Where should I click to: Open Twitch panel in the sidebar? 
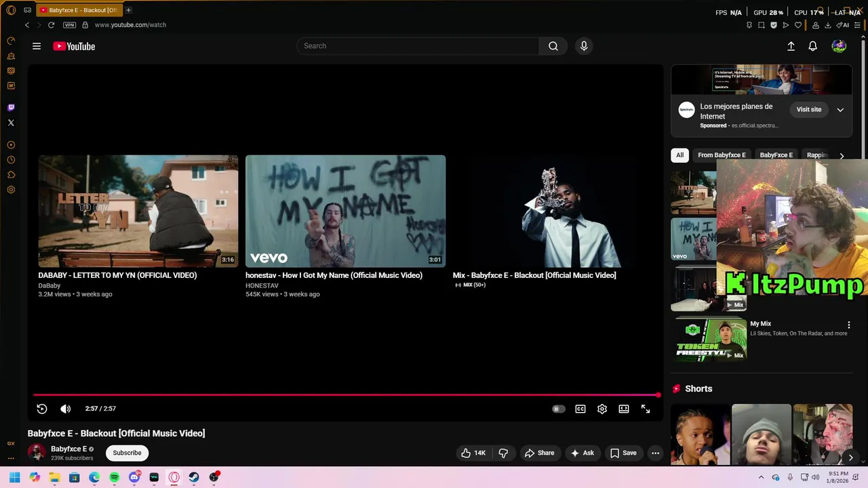[x=11, y=108]
